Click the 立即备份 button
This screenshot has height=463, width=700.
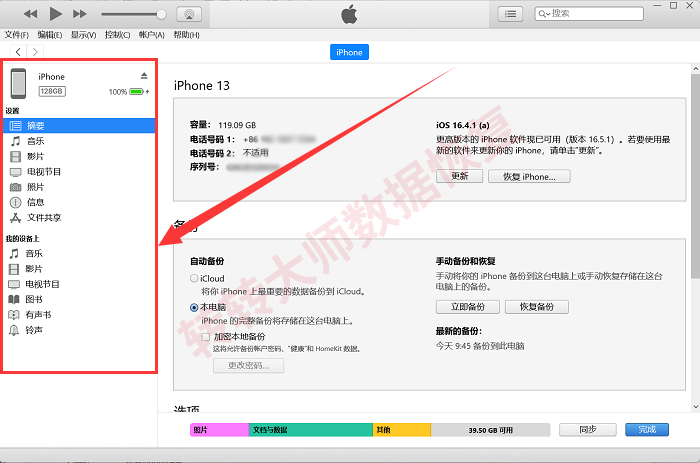tap(467, 307)
